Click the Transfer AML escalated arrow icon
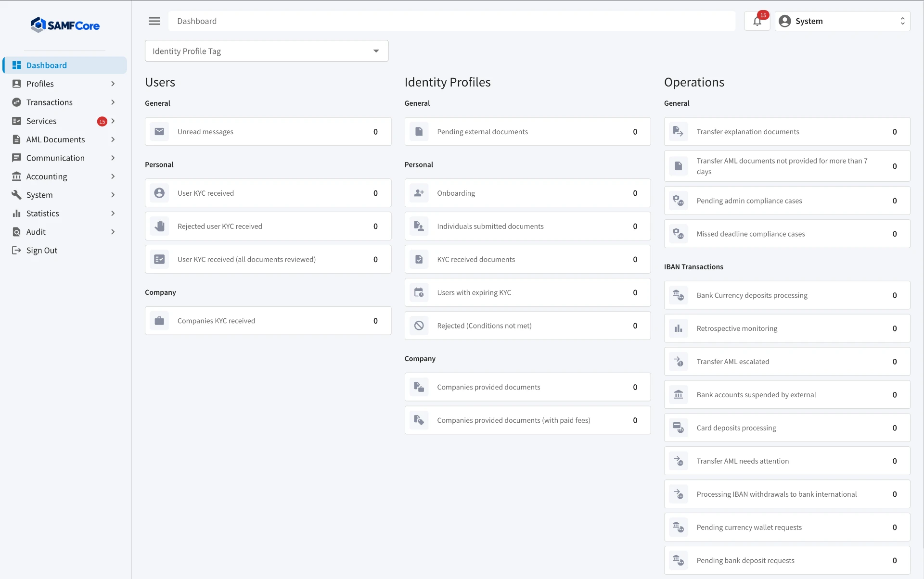 tap(679, 362)
